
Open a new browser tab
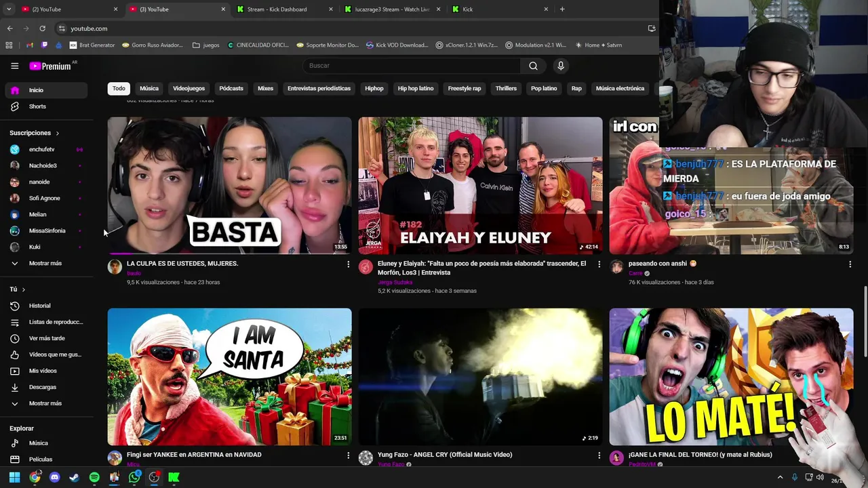(x=562, y=9)
